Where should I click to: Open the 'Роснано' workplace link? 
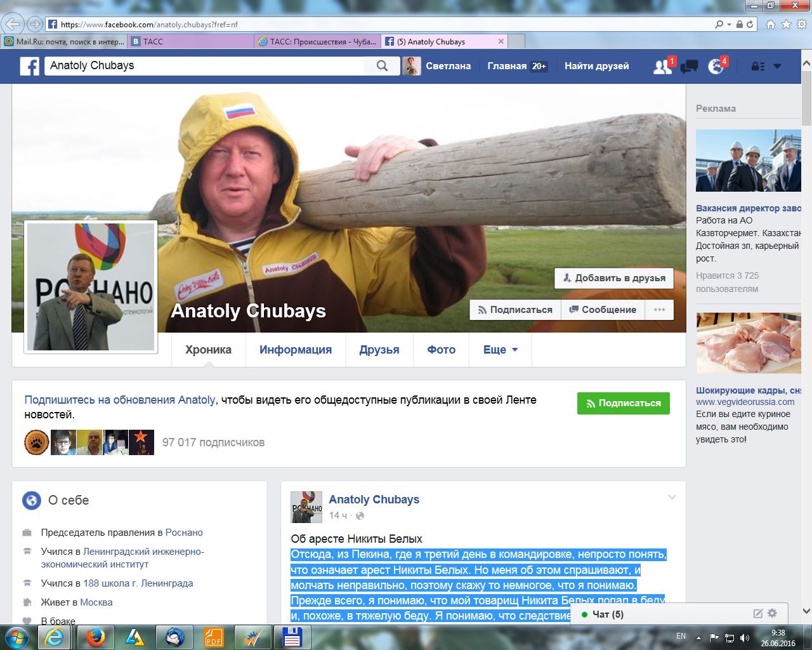point(184,533)
